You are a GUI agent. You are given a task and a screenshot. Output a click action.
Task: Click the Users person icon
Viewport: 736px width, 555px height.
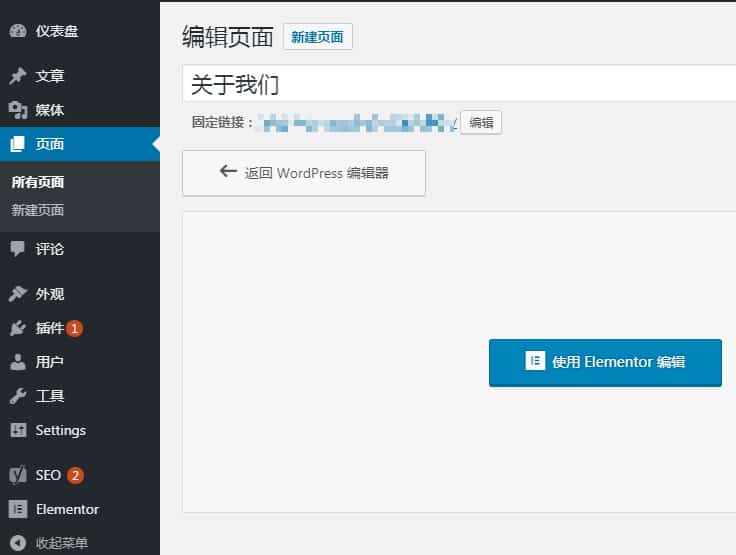point(18,362)
